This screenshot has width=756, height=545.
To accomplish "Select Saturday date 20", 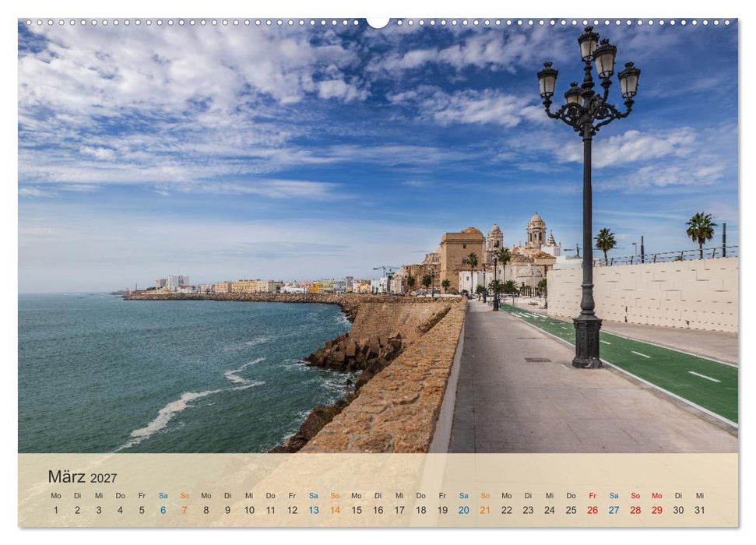I will (464, 510).
